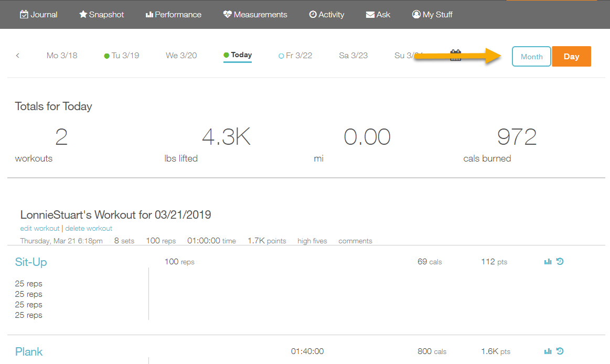Select Tu 3/19 in date strip
The height and width of the screenshot is (364, 610).
pos(122,56)
